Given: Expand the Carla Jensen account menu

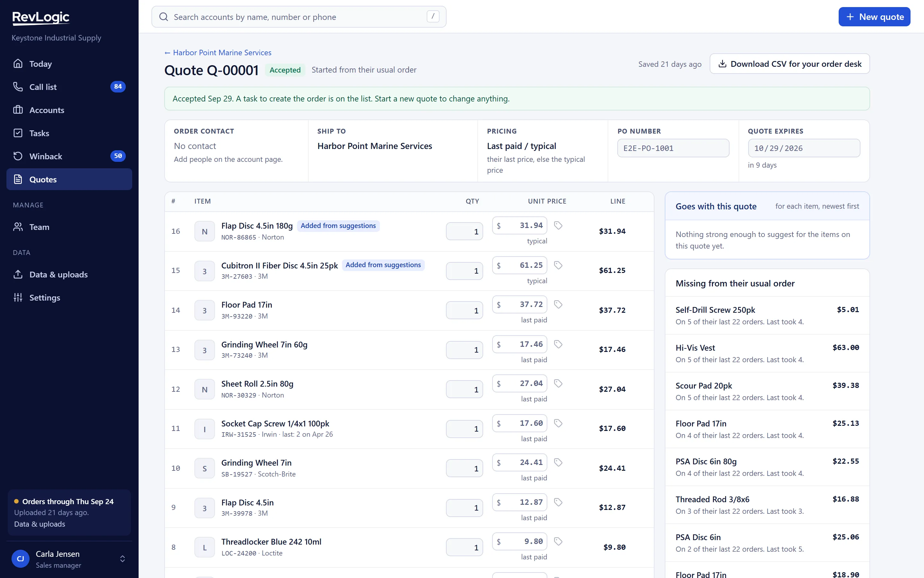Looking at the screenshot, I should 69,559.
